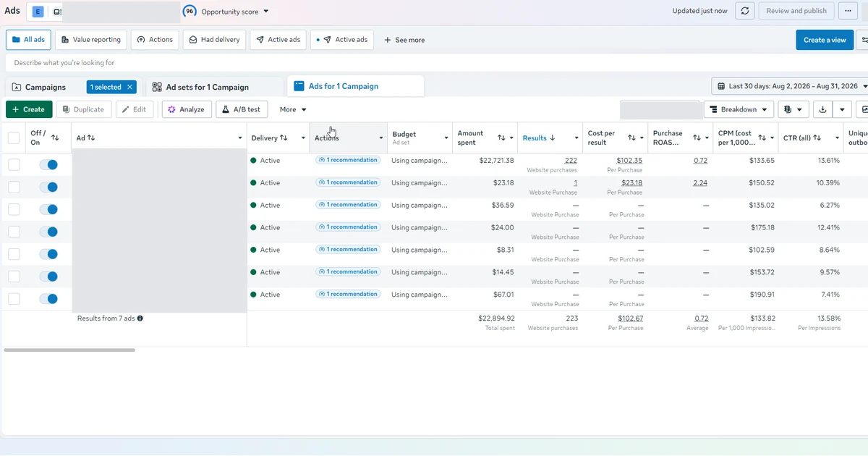
Task: Turn off the ad toggle in the $8.31 row
Action: click(48, 254)
